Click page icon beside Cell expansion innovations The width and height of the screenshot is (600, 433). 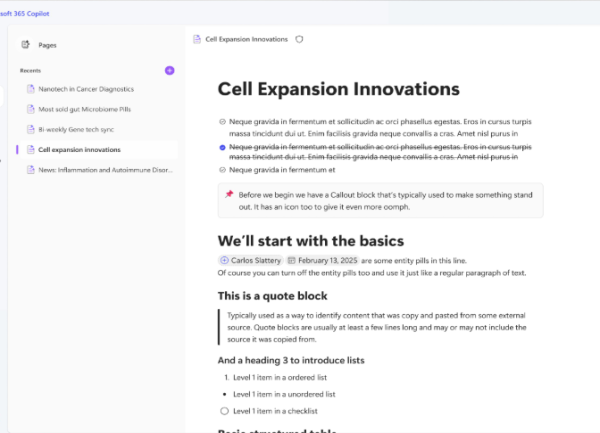click(x=31, y=150)
